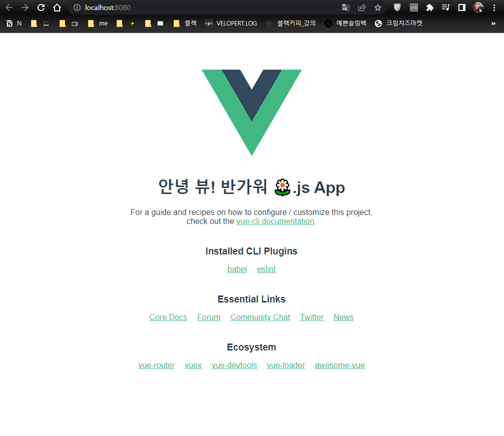Bookmark this tab with the star
The height and width of the screenshot is (436, 504).
pyautogui.click(x=378, y=7)
